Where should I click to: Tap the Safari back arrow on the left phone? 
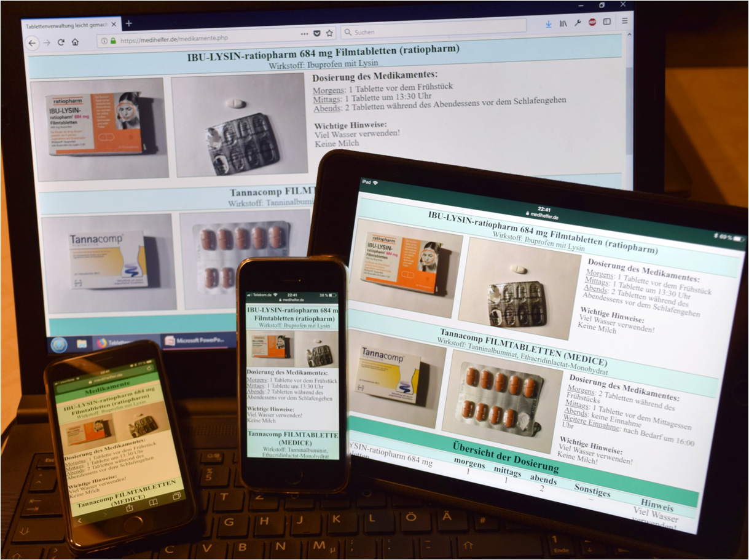pyautogui.click(x=80, y=520)
